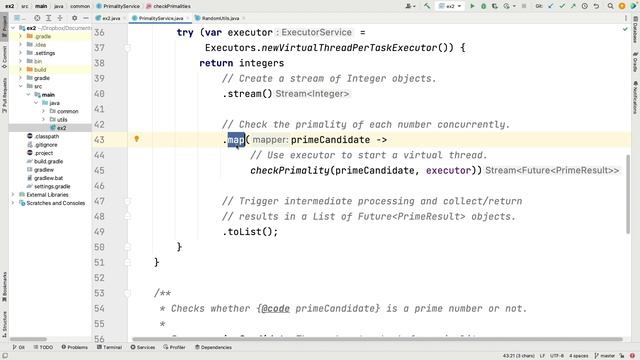The height and width of the screenshot is (360, 640).
Task: Open the Dependencies tool window tab
Action: coord(213,347)
